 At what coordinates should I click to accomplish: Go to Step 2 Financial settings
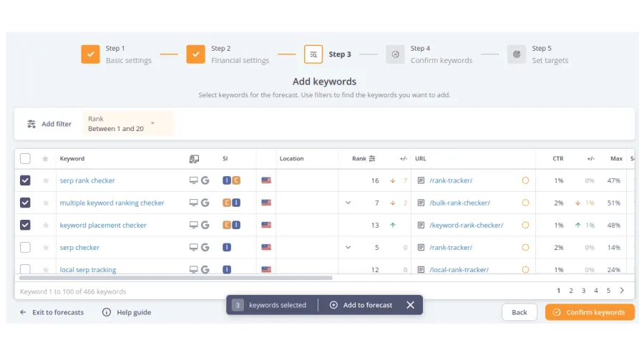click(196, 54)
